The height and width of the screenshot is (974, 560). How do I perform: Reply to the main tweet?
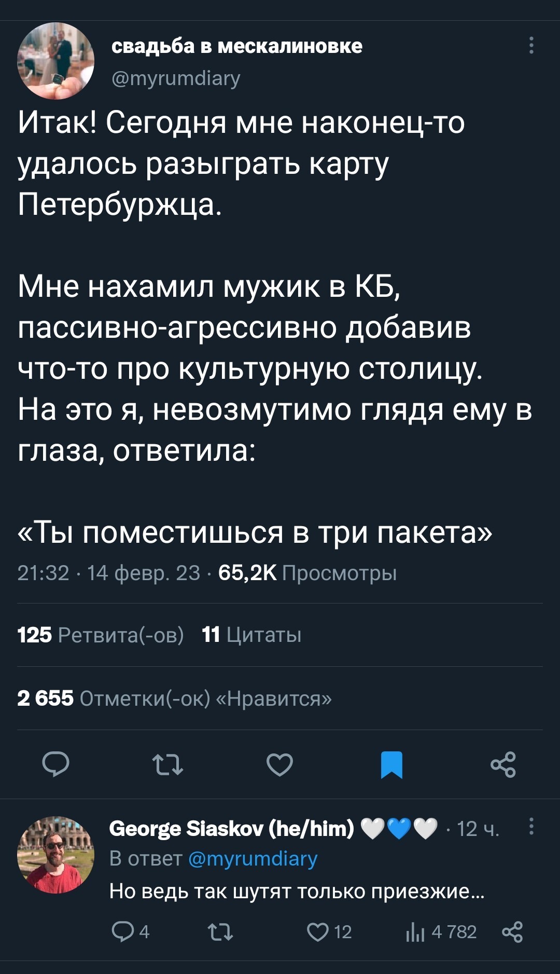coord(55,764)
